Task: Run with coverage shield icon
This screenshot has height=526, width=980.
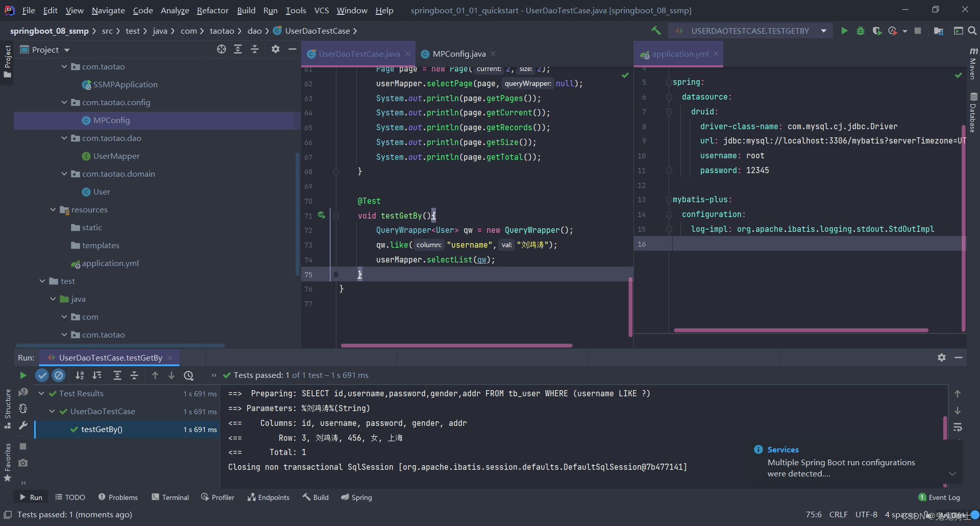Action: (877, 31)
